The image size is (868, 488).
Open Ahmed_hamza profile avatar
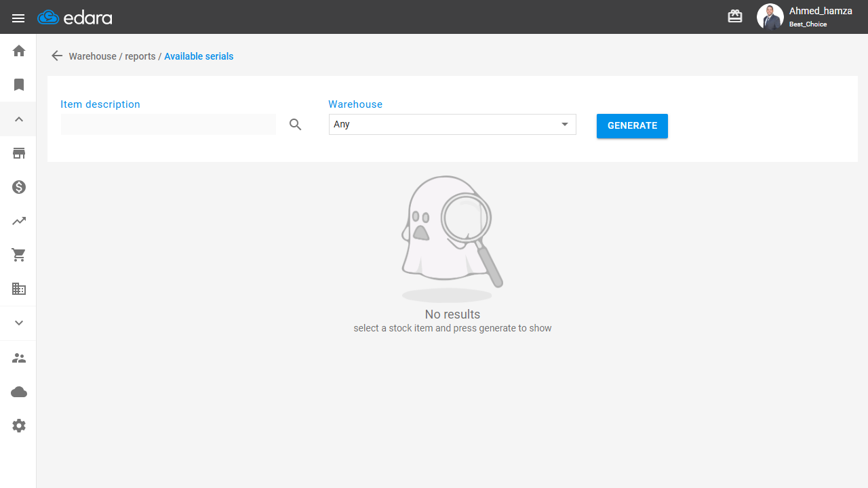pos(770,17)
